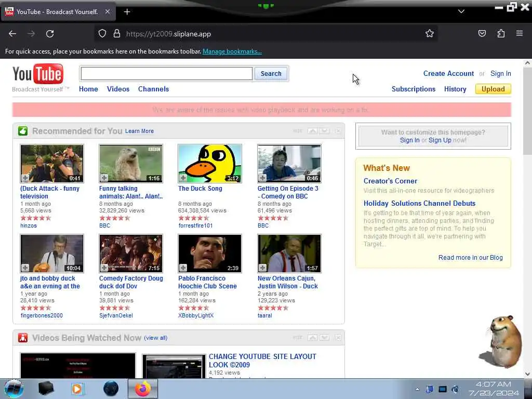The image size is (532, 399).
Task: Close the Recommended for You module
Action: click(338, 131)
